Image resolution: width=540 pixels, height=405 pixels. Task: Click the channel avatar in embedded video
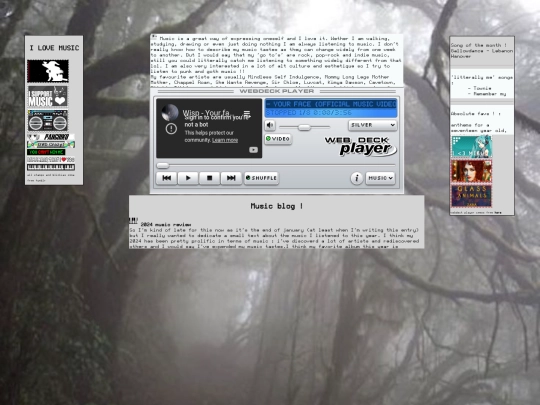click(170, 113)
